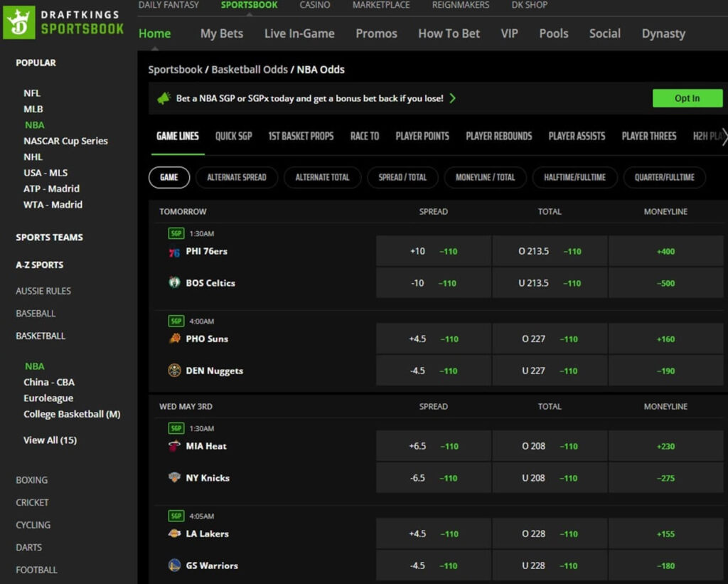Open NASCAR Cup Series in sidebar
This screenshot has width=728, height=584.
[x=65, y=141]
